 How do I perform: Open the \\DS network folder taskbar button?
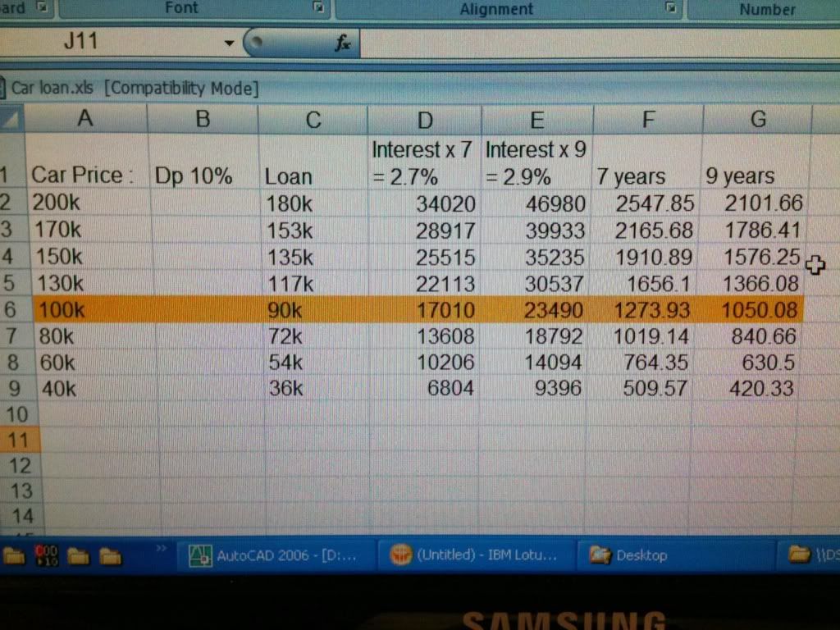click(812, 555)
